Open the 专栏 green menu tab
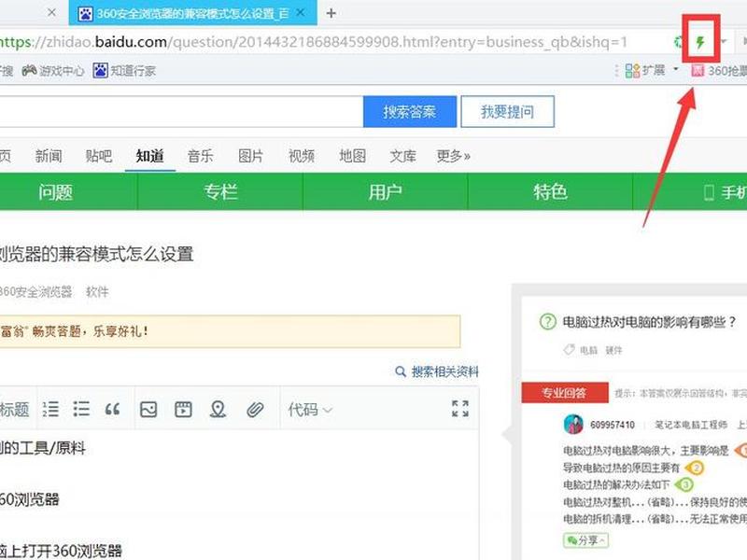747x560 pixels. (x=220, y=192)
